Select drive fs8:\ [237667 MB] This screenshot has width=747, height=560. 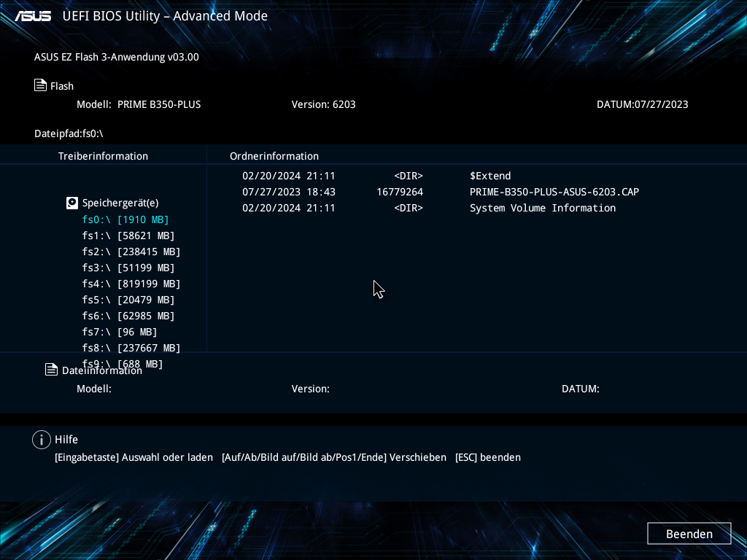131,348
